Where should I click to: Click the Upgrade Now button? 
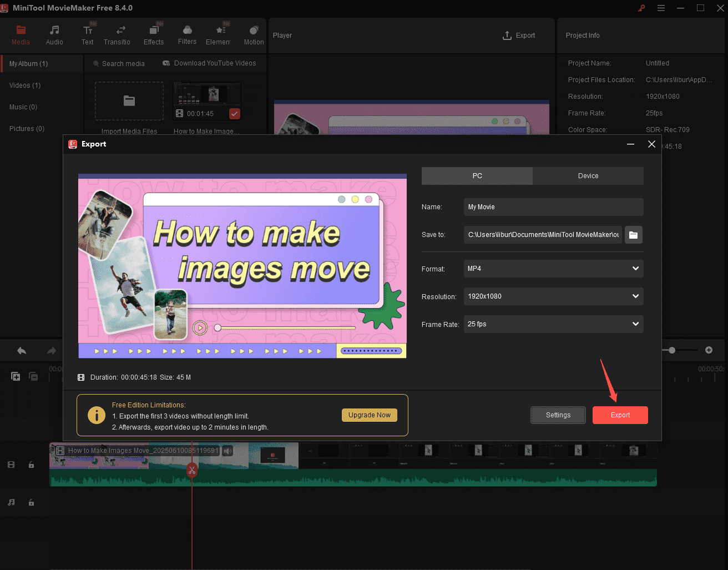click(369, 415)
